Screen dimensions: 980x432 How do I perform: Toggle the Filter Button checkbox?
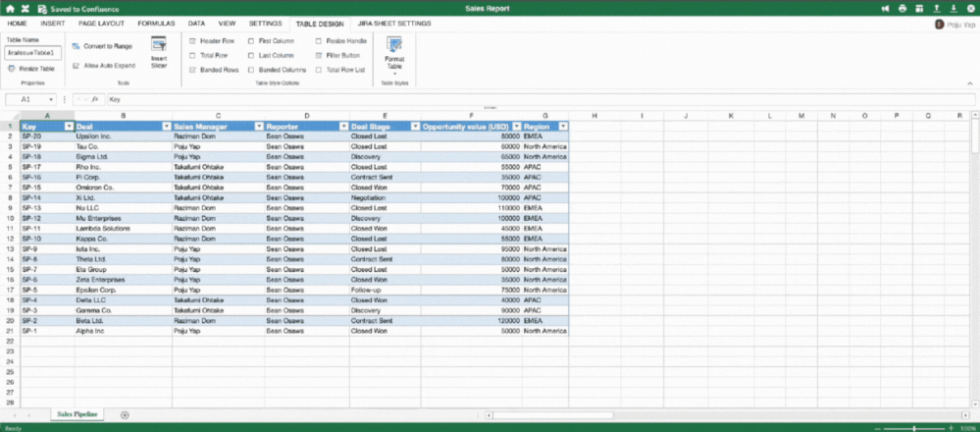pyautogui.click(x=319, y=56)
